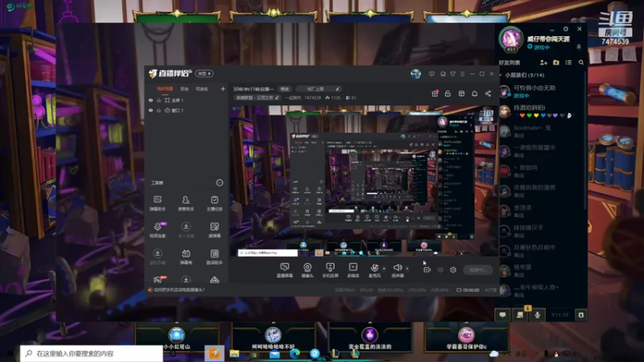Open 房管助手 tool
The height and width of the screenshot is (362, 644).
pos(186,204)
